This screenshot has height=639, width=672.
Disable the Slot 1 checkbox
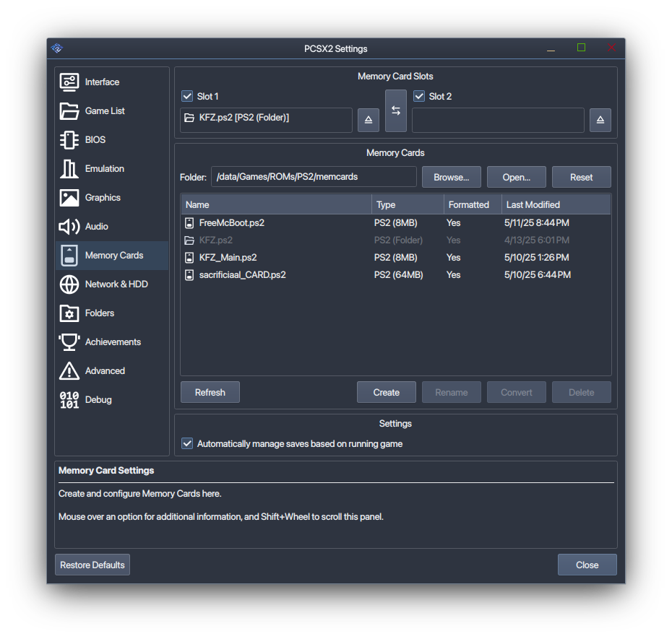pyautogui.click(x=187, y=96)
